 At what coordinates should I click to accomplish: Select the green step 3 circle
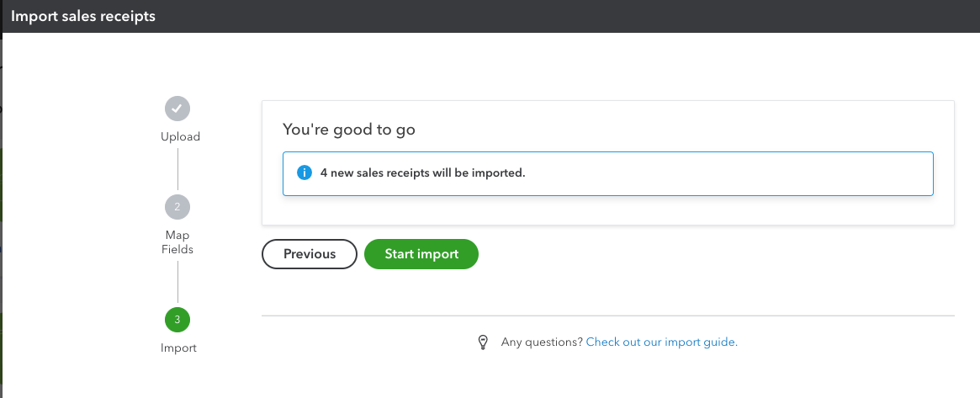point(177,320)
